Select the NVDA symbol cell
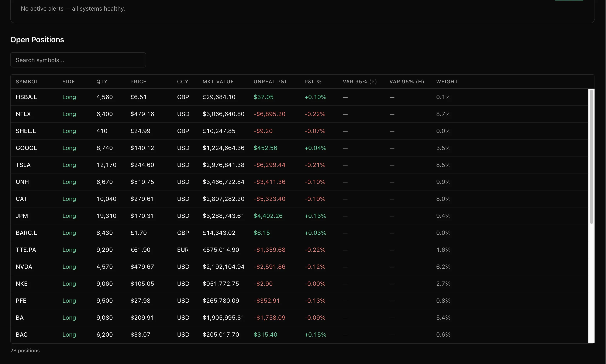606x364 pixels. pos(24,266)
